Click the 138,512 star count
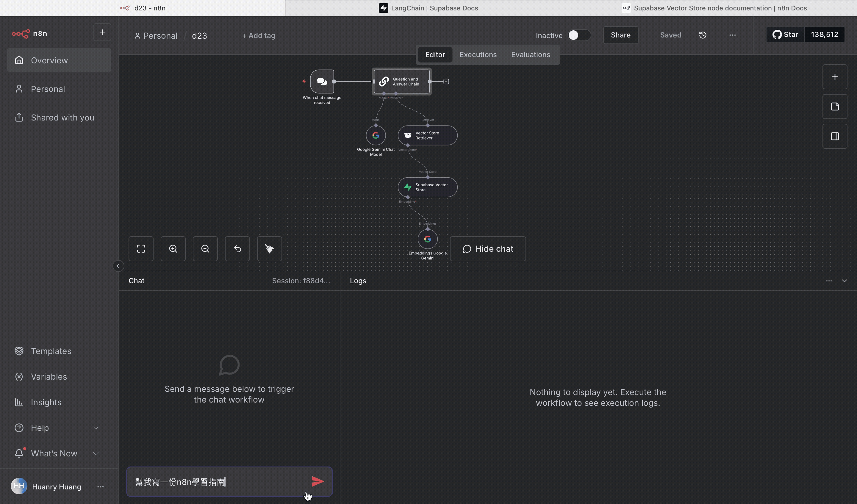The height and width of the screenshot is (504, 857). click(824, 34)
